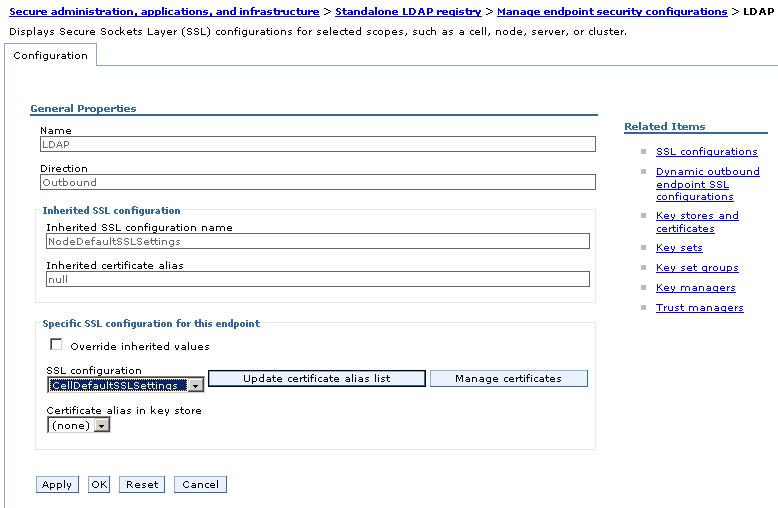Cancel the endpoint configuration

(200, 485)
